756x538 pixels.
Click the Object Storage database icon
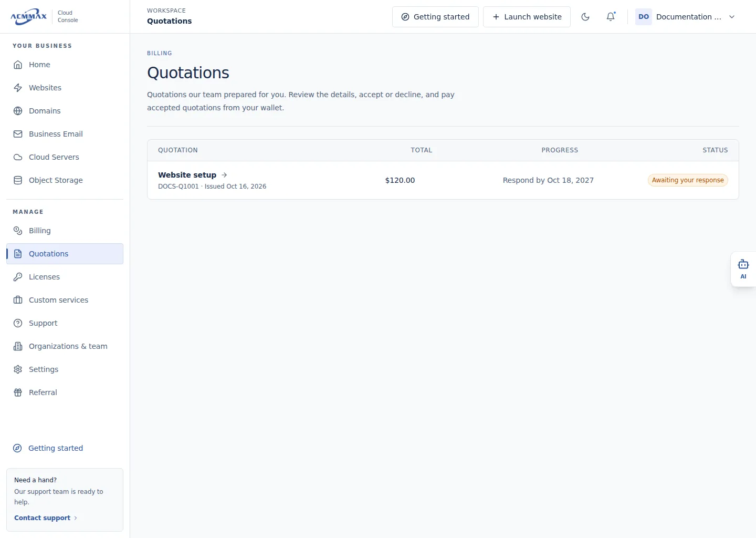18,180
